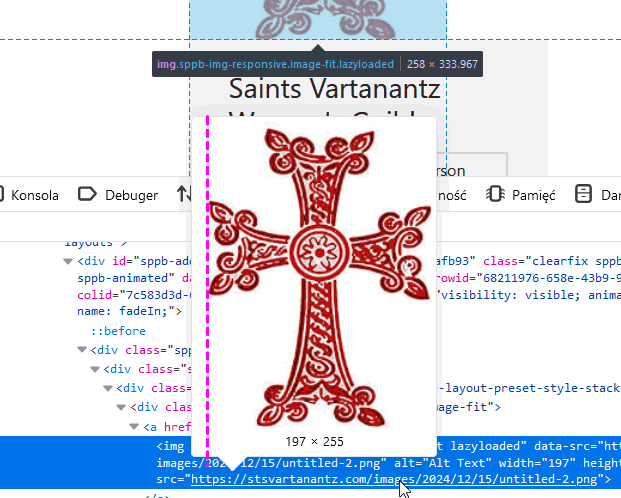Collapse the div with id sppb-addon
621x498 pixels.
point(69,261)
